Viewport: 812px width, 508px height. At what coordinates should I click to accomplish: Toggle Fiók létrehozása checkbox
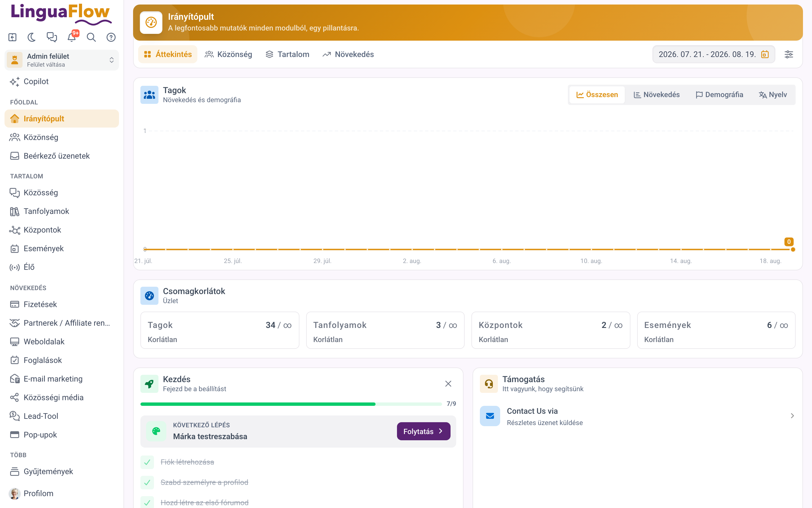click(x=147, y=462)
